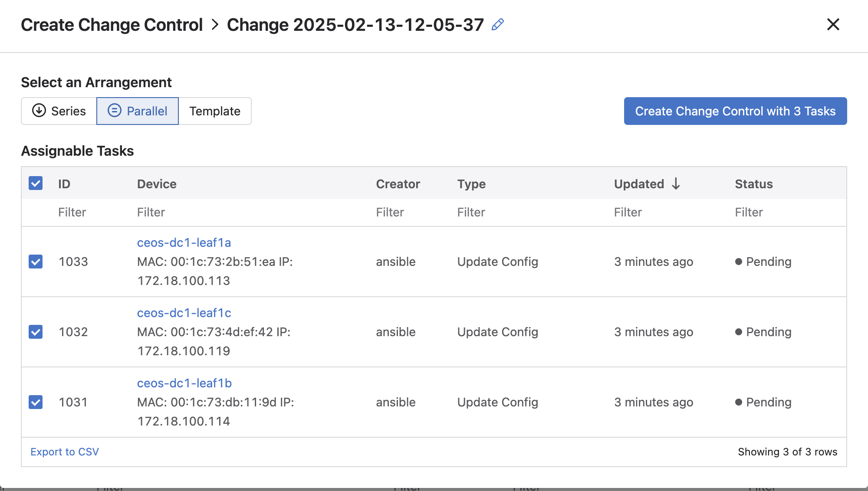Click the Export to CSV link

[65, 451]
